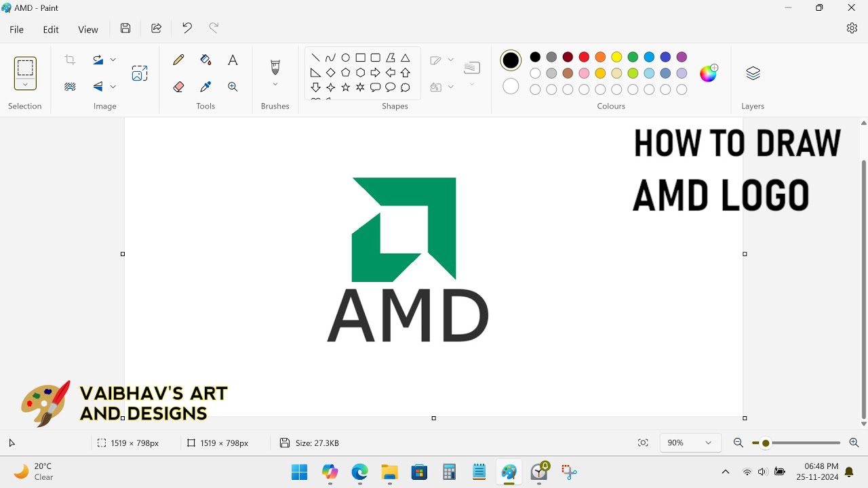The height and width of the screenshot is (488, 868).
Task: Fit the canvas to window
Action: [643, 443]
